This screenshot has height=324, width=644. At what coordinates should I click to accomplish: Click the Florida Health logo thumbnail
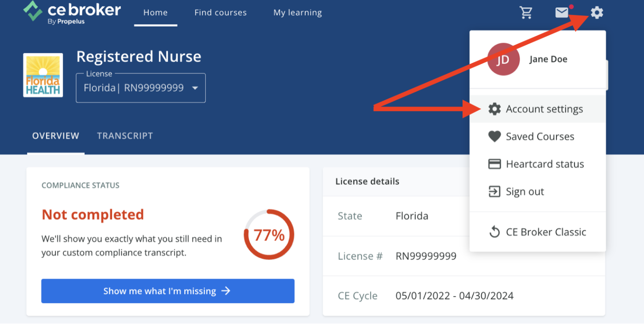tap(43, 75)
